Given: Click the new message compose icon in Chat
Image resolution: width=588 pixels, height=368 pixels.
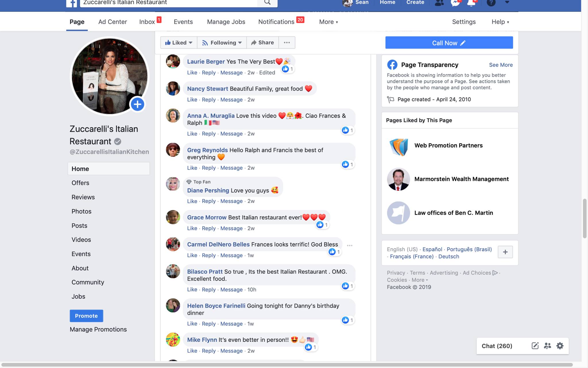Looking at the screenshot, I should (x=535, y=346).
